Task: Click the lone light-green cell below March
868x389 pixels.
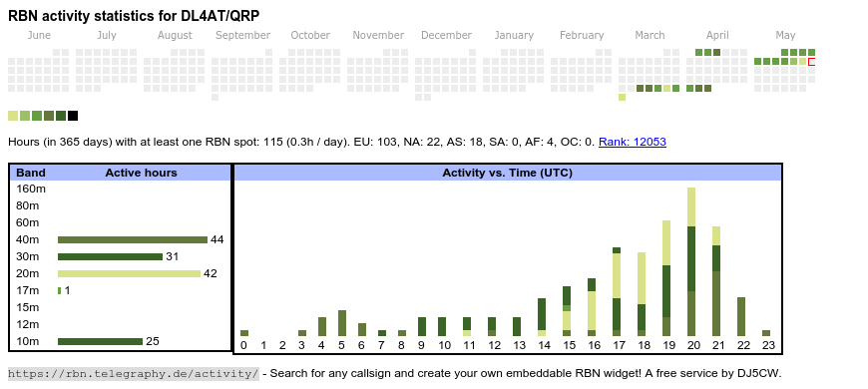Action: tap(623, 98)
